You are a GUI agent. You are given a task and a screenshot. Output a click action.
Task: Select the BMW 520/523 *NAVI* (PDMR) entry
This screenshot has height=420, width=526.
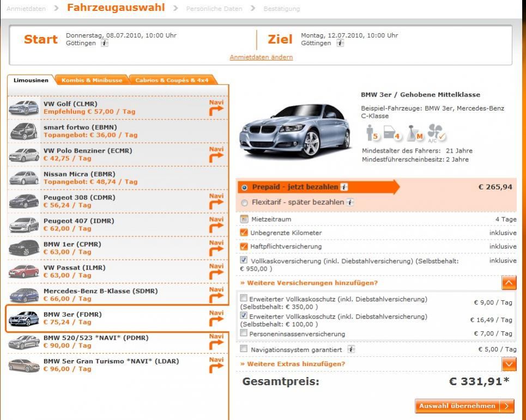[x=118, y=342]
